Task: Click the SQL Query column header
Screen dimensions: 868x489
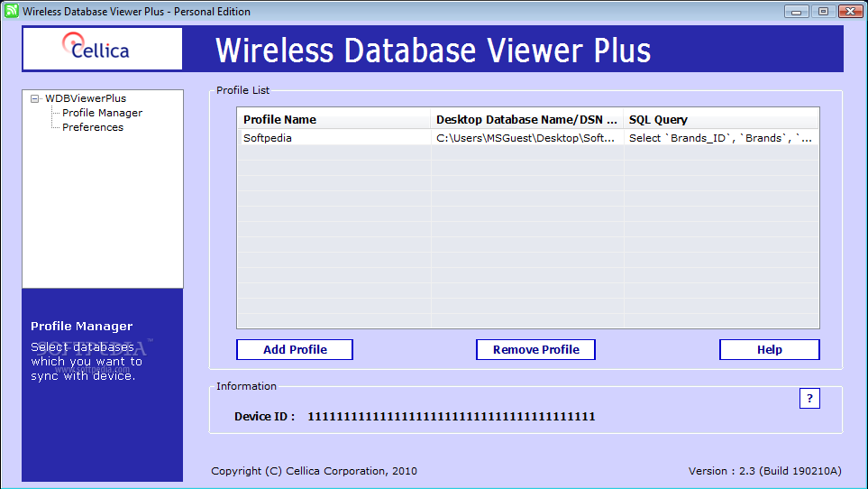Action: point(721,119)
